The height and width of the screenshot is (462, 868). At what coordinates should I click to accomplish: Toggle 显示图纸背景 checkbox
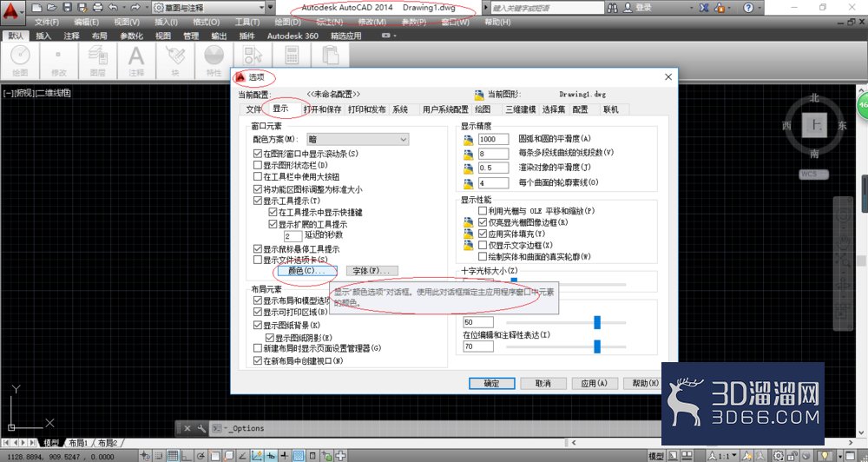point(258,325)
